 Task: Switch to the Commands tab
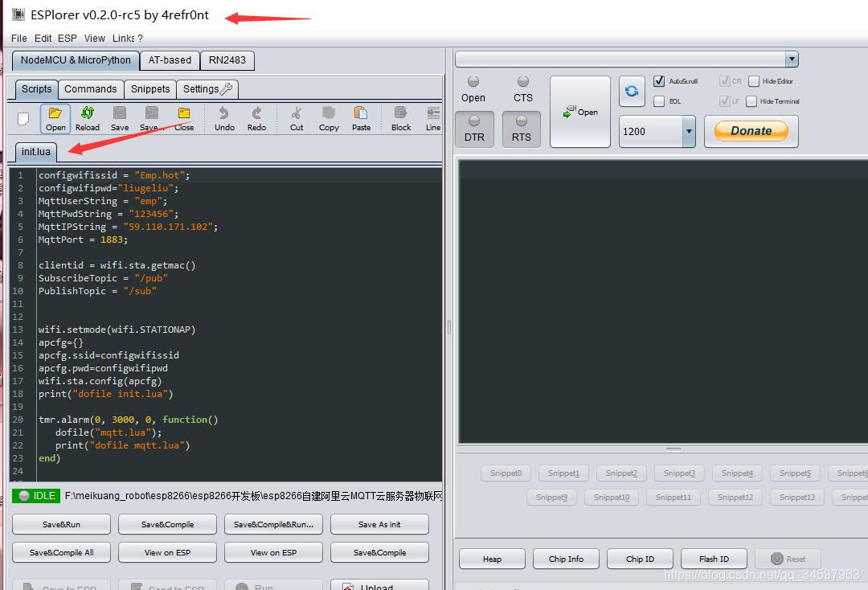pos(90,89)
